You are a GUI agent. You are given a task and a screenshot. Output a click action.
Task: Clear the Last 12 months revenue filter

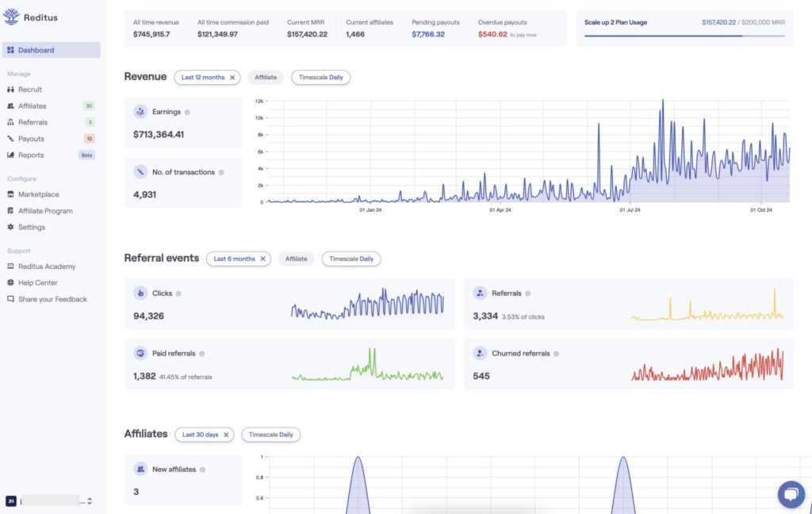tap(232, 78)
